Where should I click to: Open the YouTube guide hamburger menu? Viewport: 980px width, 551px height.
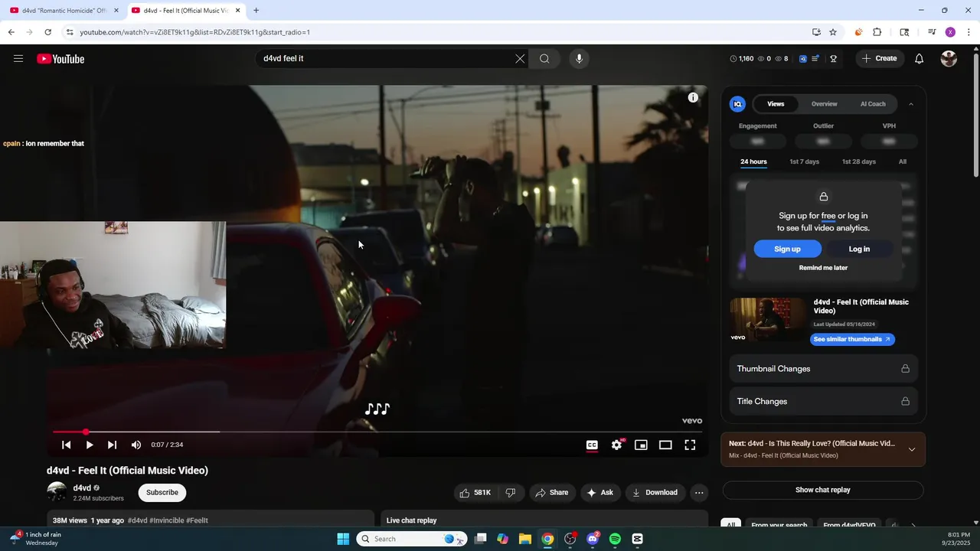click(x=18, y=58)
